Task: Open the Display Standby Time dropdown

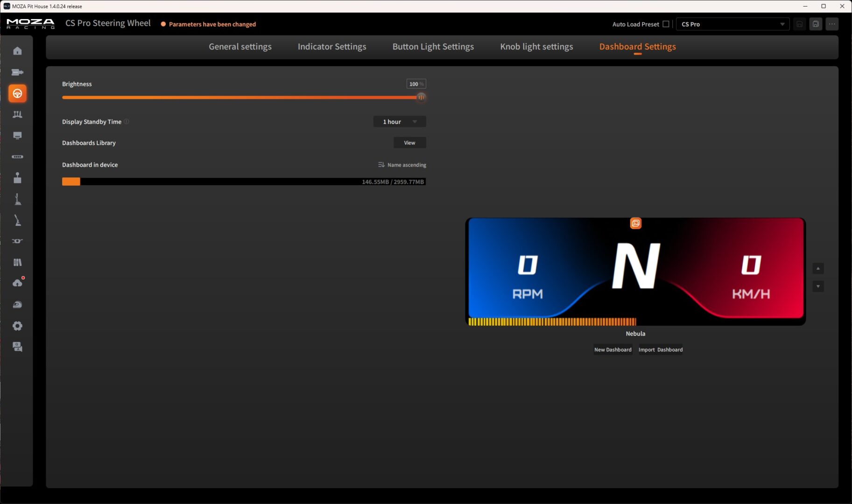Action: click(x=400, y=122)
